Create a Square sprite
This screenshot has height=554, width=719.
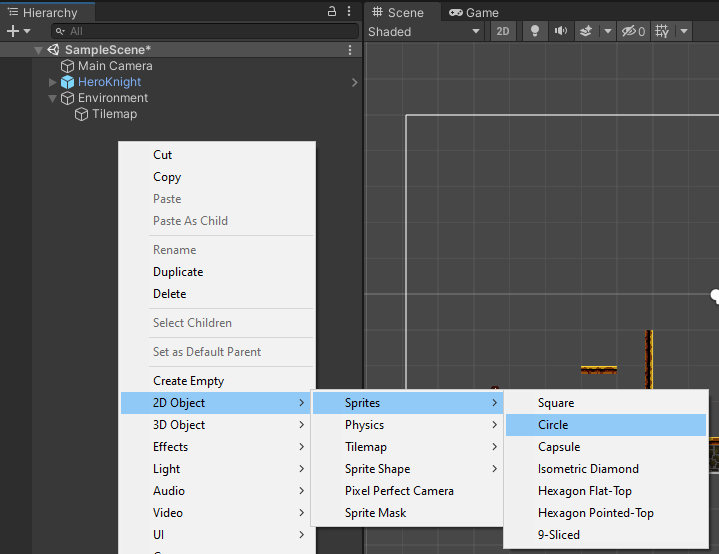point(606,403)
